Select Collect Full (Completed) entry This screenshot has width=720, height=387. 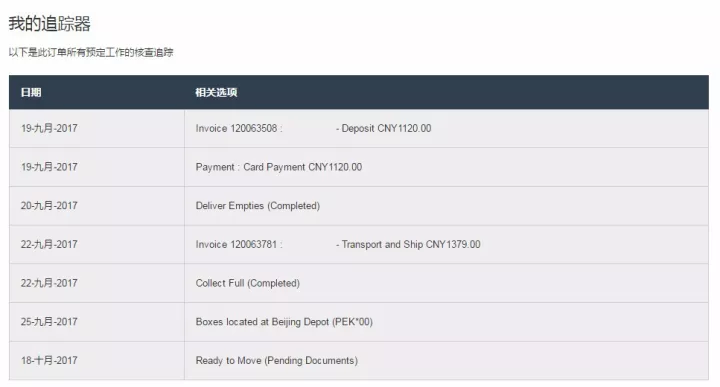pyautogui.click(x=248, y=283)
